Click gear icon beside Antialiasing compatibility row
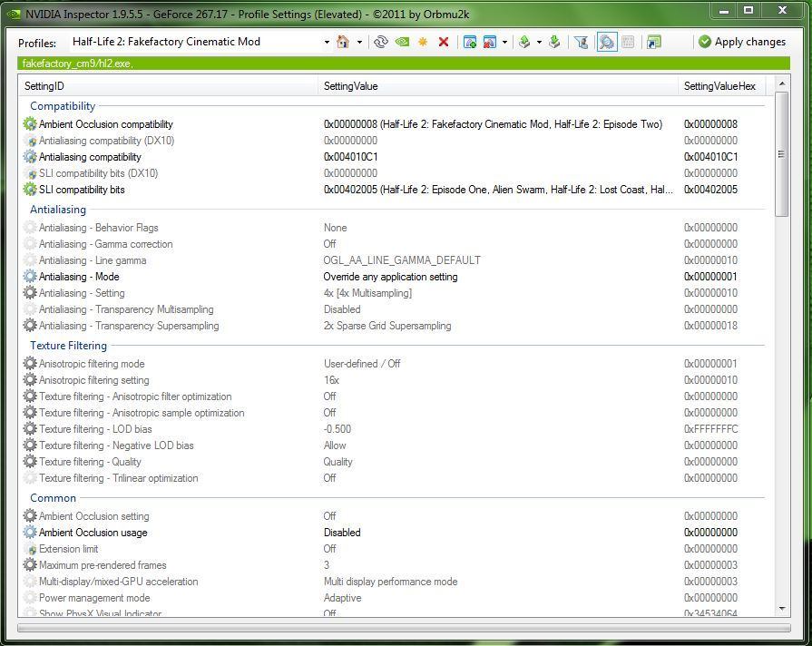812x646 pixels. (30, 156)
